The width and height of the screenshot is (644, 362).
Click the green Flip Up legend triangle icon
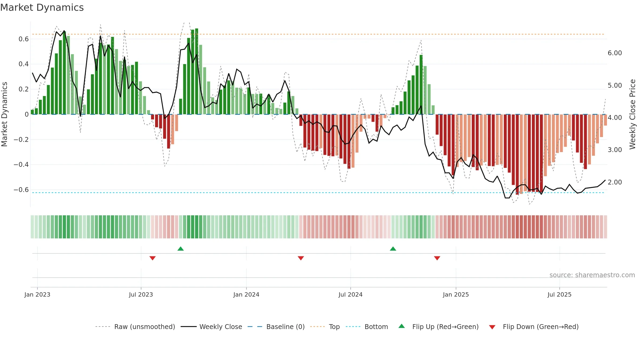pos(402,326)
